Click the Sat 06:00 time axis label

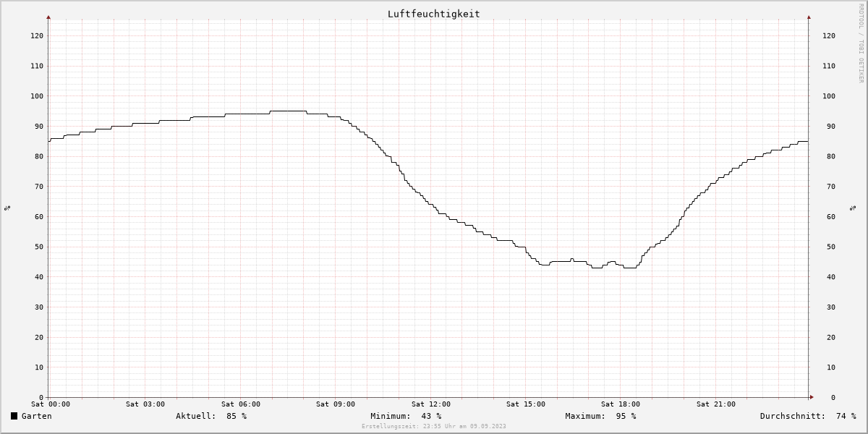[241, 404]
